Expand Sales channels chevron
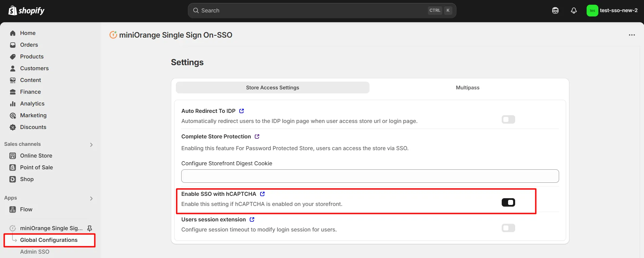The image size is (644, 258). point(91,144)
